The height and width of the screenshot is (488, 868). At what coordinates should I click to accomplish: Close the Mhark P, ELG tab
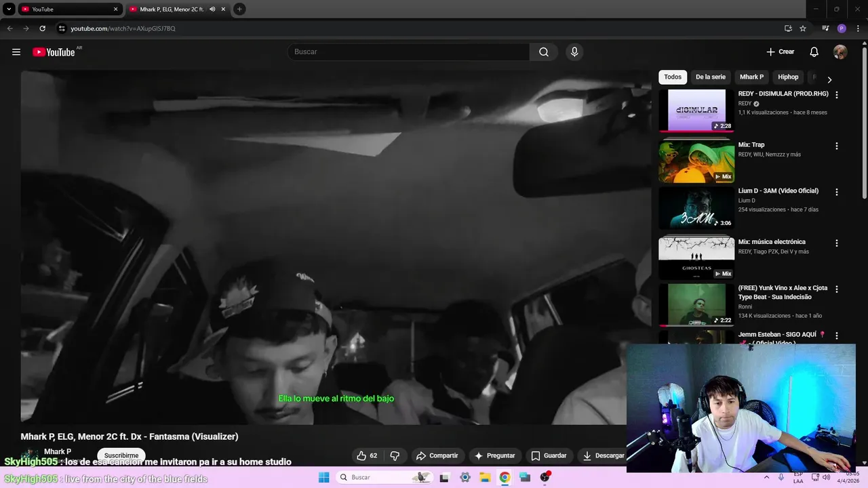[223, 9]
